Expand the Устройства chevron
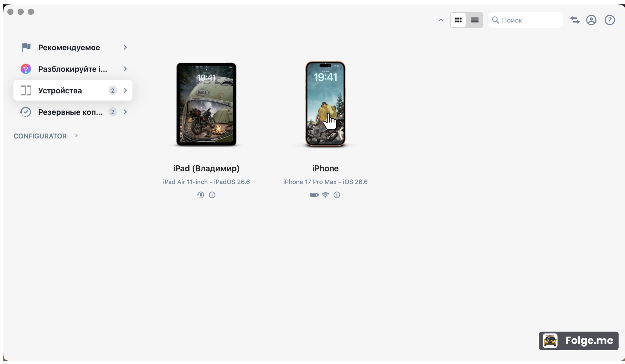The height and width of the screenshot is (364, 625). coord(125,90)
